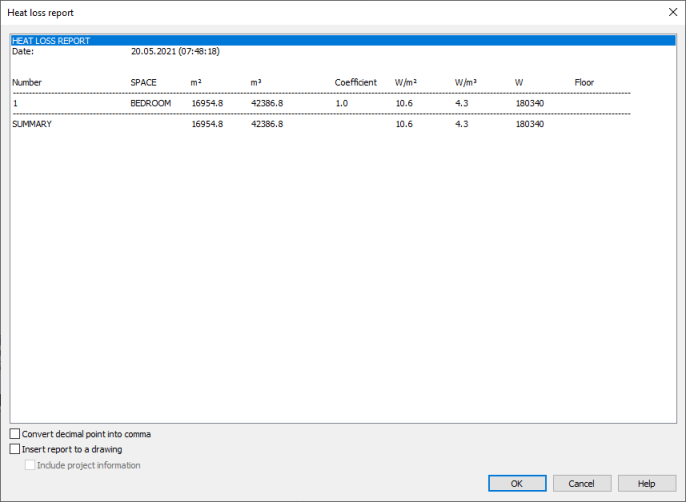Click the Heat loss report title bar
Viewport: 686px width, 502px height.
coord(300,12)
